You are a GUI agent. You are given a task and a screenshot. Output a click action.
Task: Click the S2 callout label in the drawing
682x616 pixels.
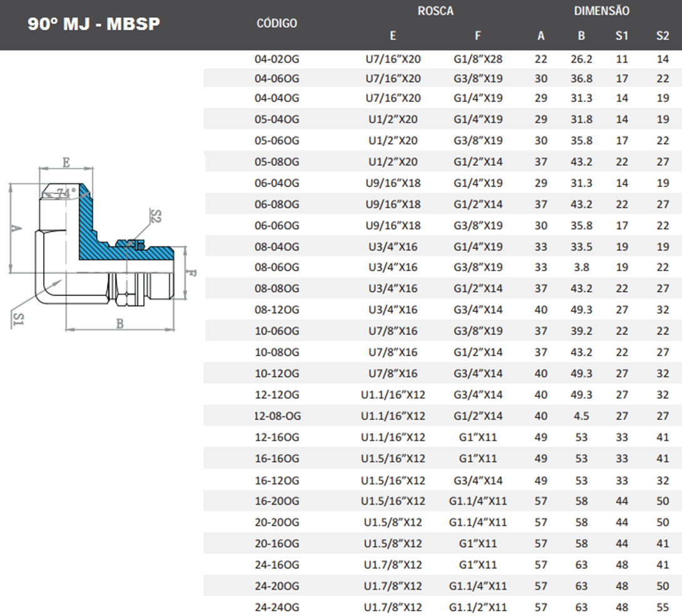156,217
